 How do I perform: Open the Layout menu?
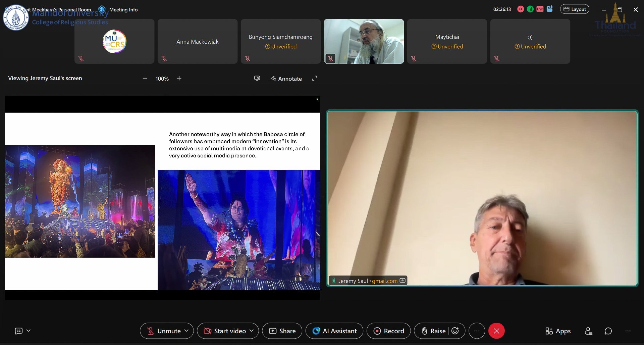(574, 9)
